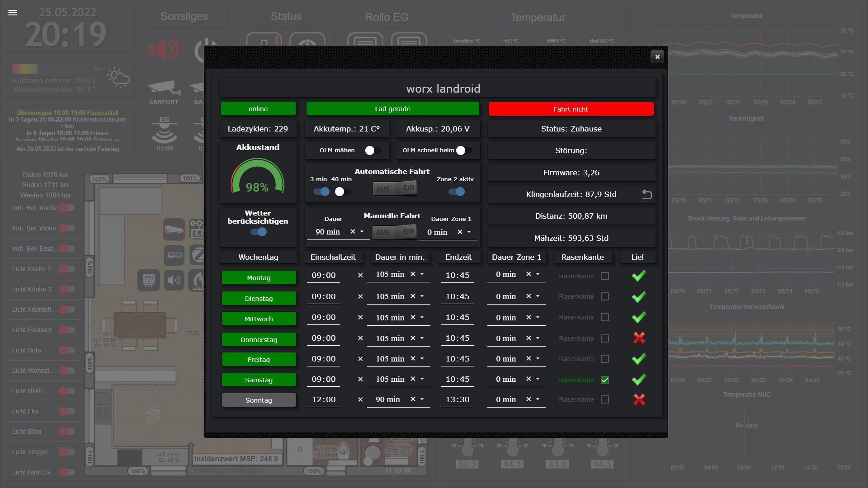The width and height of the screenshot is (868, 488).
Task: Uncheck the Rasenkante box for Samstag
Action: pos(605,380)
